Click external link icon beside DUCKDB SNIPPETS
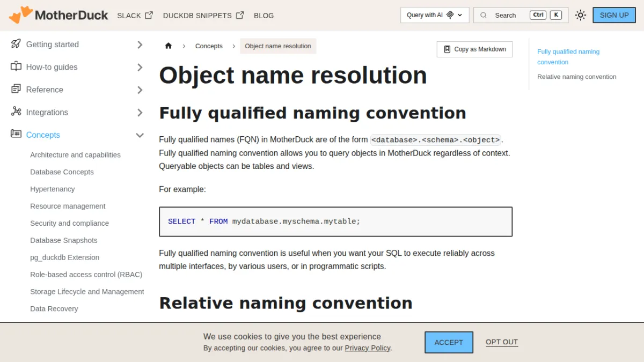Image resolution: width=644 pixels, height=362 pixels. pos(240,15)
